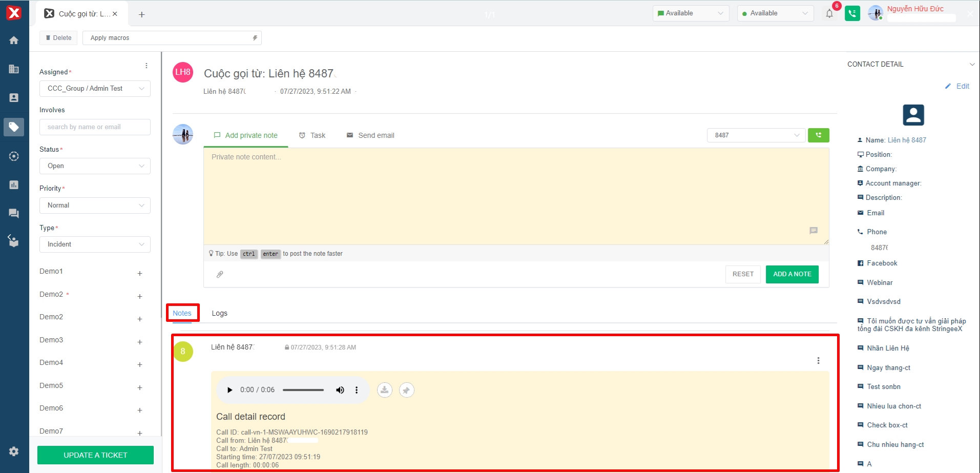Click the attachment paperclip icon

(x=220, y=275)
